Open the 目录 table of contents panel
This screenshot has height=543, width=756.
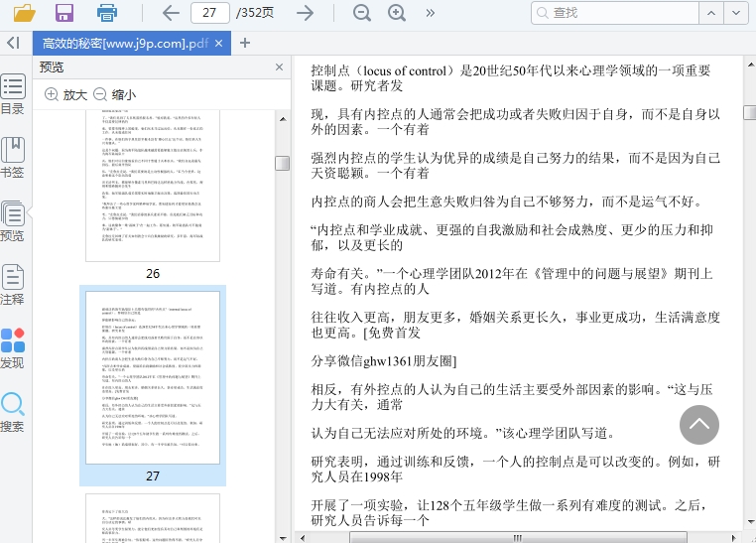tap(13, 94)
